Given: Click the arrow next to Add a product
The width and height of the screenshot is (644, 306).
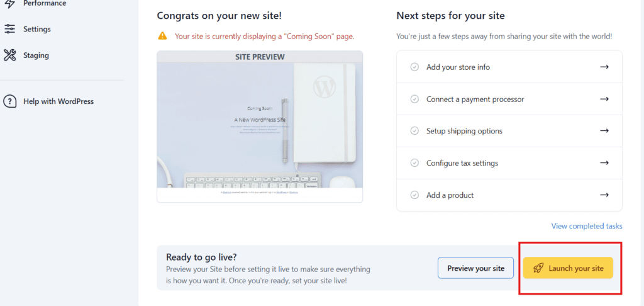Looking at the screenshot, I should pos(604,195).
